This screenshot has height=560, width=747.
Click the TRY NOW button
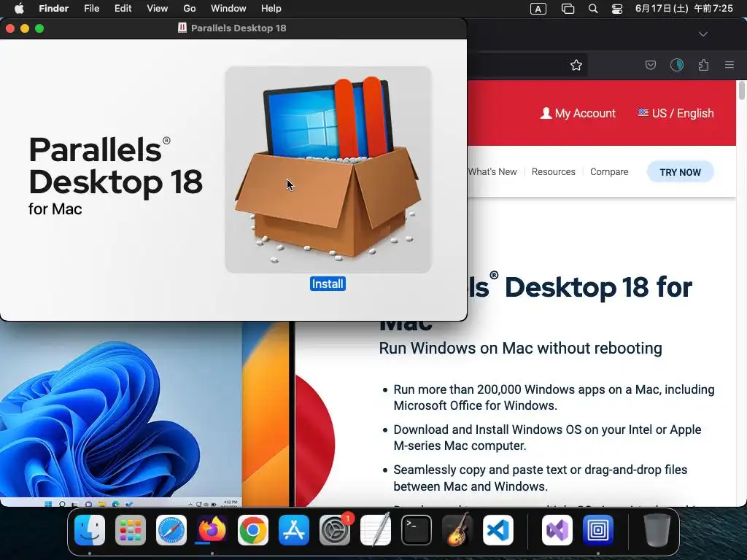[x=680, y=172]
